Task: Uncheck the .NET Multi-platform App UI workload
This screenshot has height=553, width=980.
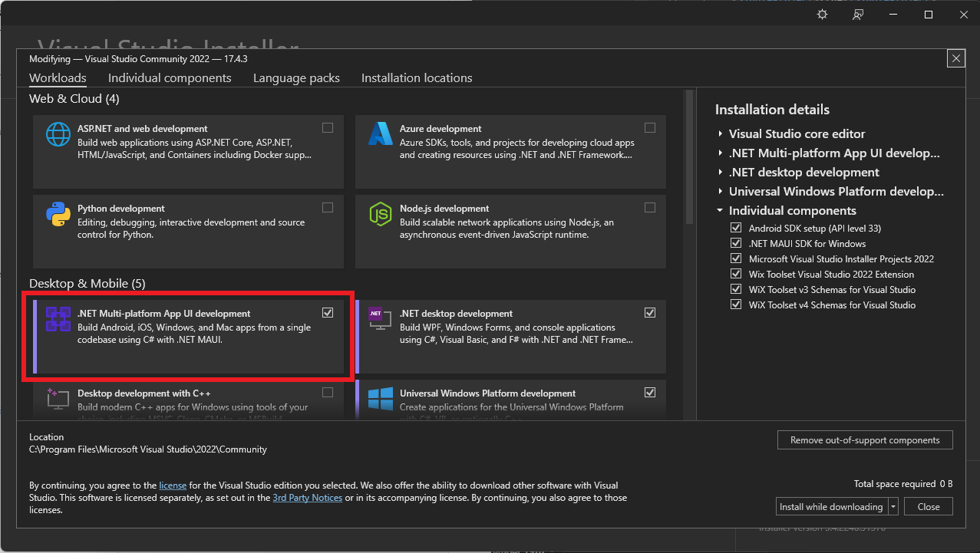Action: [328, 313]
